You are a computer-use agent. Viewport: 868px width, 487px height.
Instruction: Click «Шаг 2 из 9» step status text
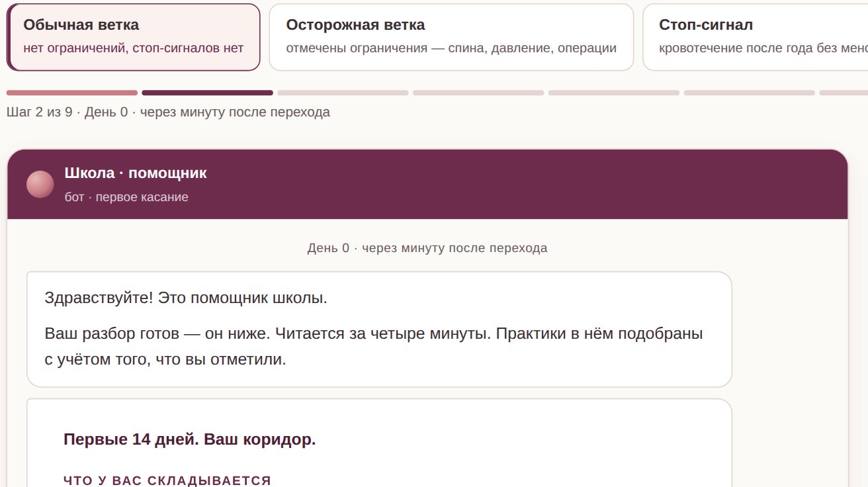click(39, 112)
